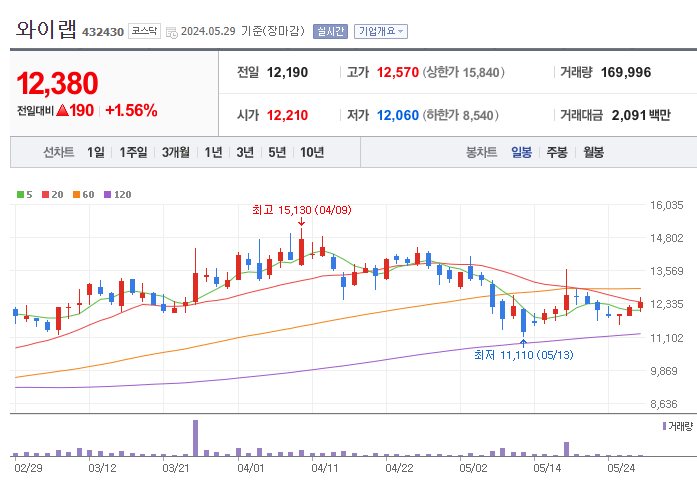Click the calendar icon next to the 2024.05.29 date
This screenshot has height=483, width=697.
point(172,32)
